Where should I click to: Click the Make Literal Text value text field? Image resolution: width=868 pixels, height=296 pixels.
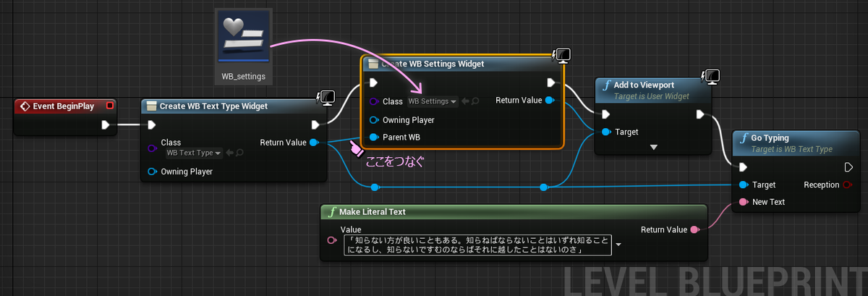[477, 245]
